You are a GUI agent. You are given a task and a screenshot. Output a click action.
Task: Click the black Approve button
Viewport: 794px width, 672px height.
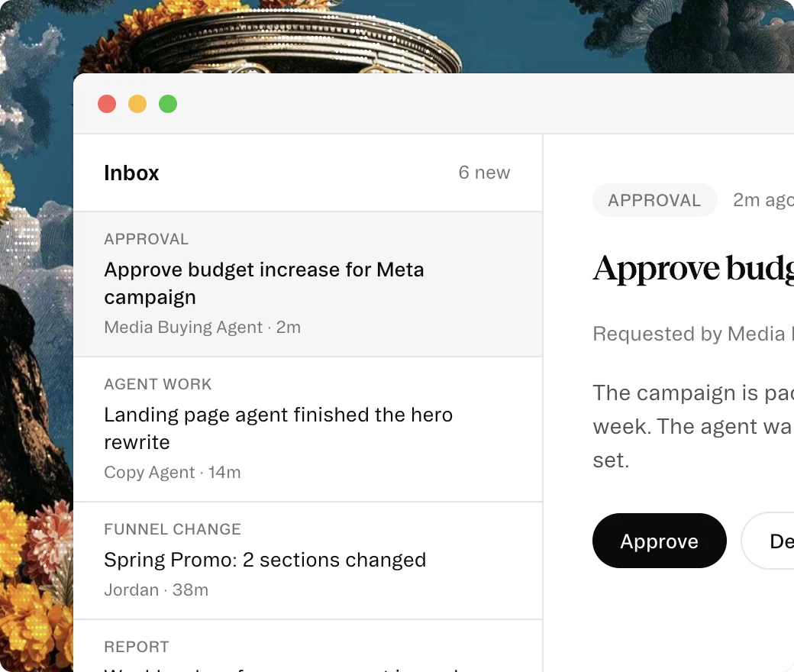(x=660, y=541)
